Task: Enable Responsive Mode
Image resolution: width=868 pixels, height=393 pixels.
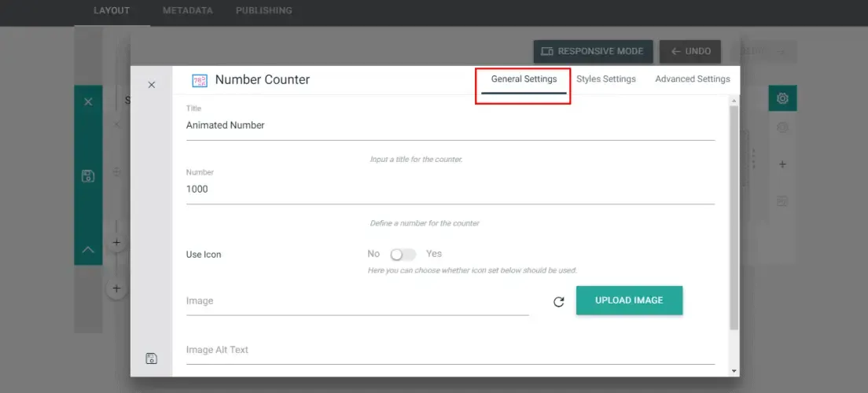Action: pyautogui.click(x=593, y=51)
